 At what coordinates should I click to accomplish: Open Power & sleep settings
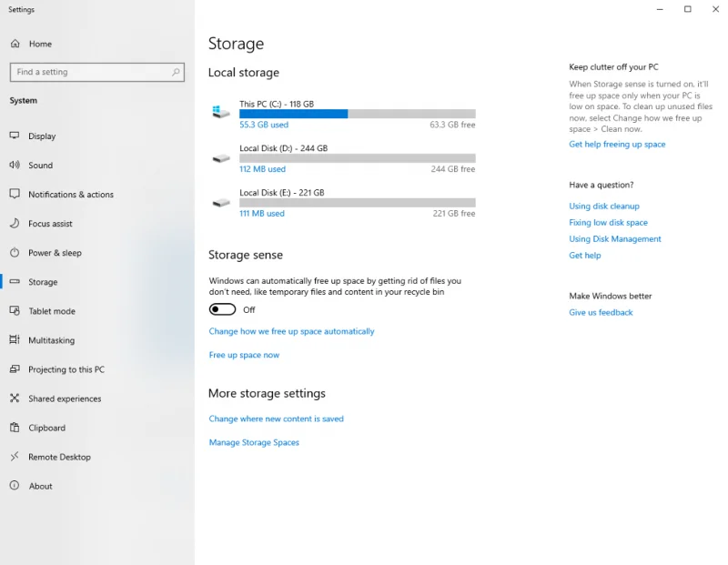click(14, 252)
